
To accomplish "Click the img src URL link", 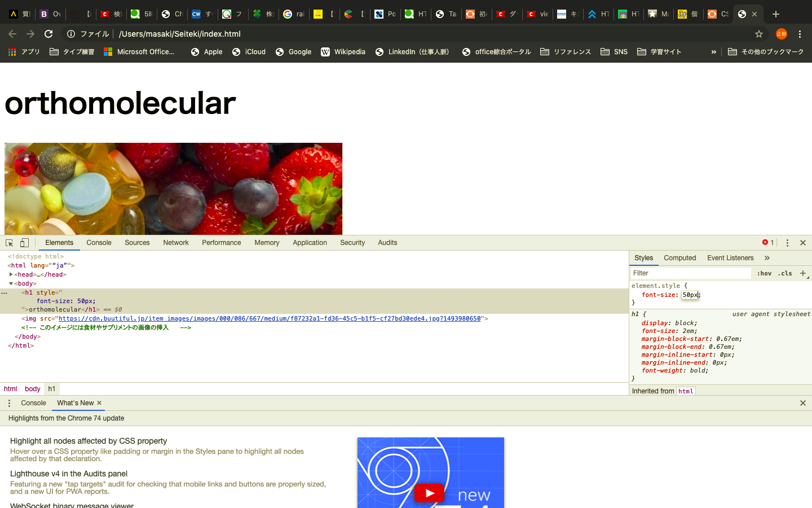I will pos(270,318).
